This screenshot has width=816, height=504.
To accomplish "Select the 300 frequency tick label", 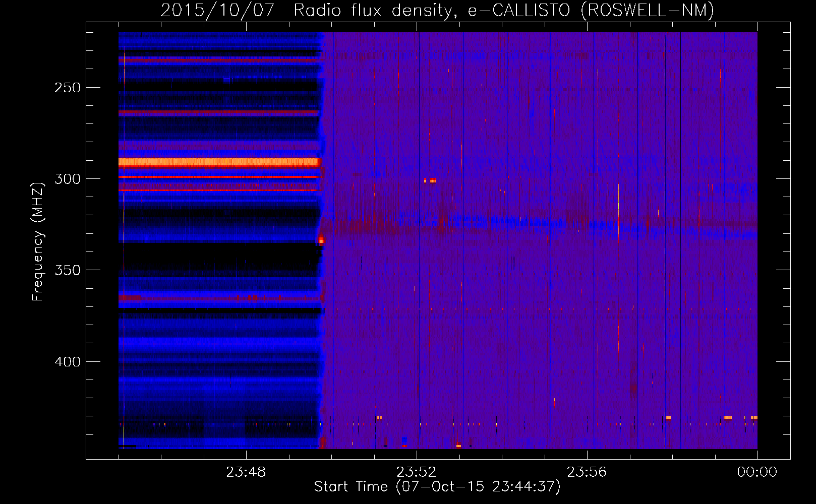I will (68, 179).
